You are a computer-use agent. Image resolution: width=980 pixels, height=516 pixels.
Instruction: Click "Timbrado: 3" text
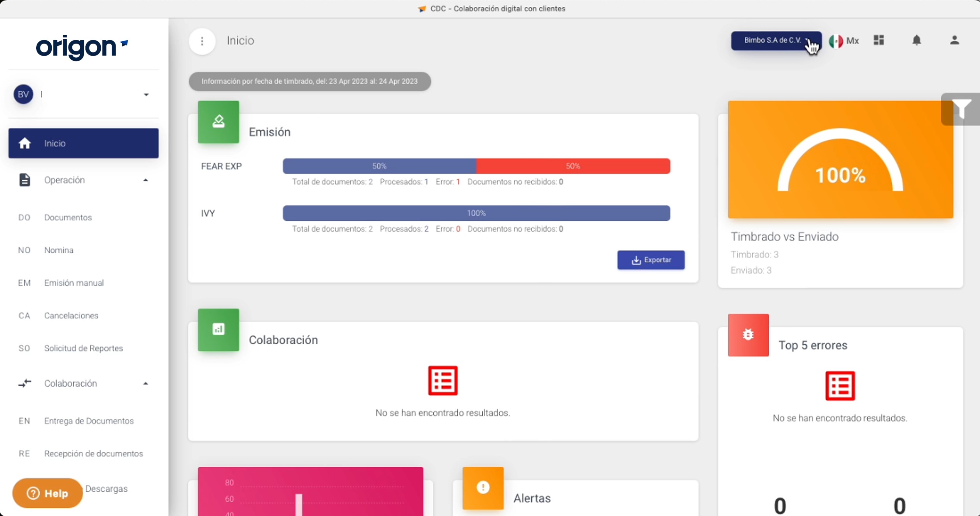click(x=754, y=254)
